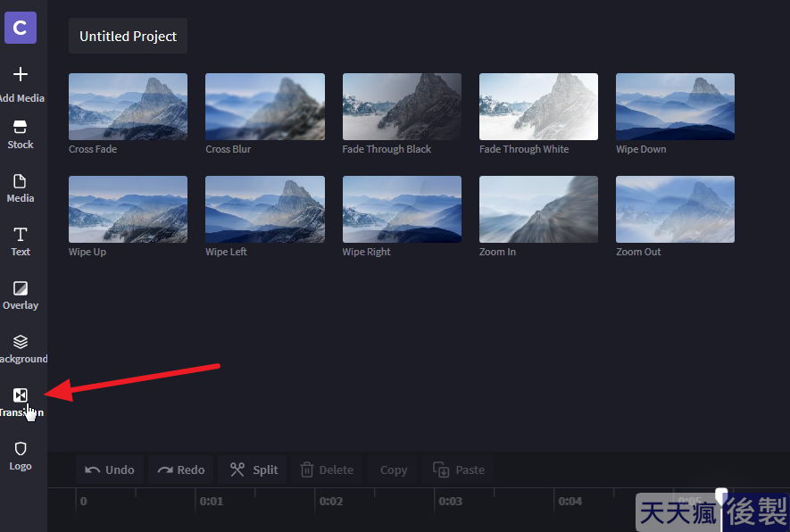Click the Clipchamp logo icon
This screenshot has width=790, height=532.
21,28
